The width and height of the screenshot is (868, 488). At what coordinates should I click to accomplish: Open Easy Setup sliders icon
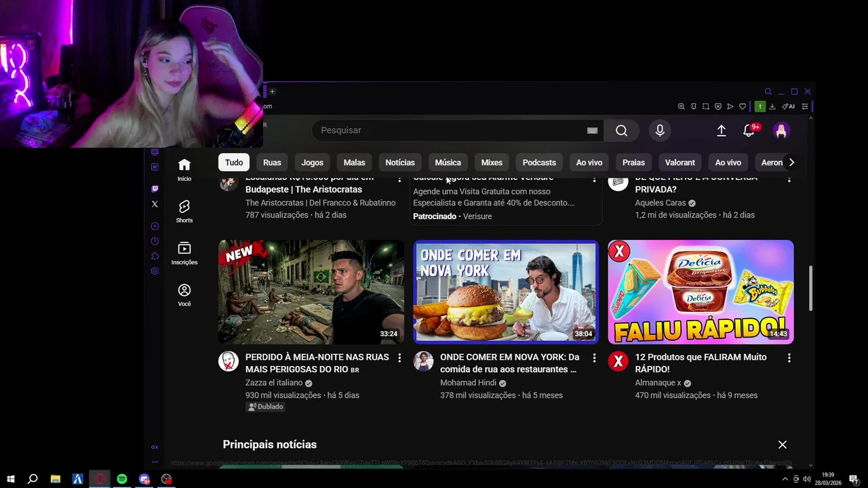coord(805,106)
